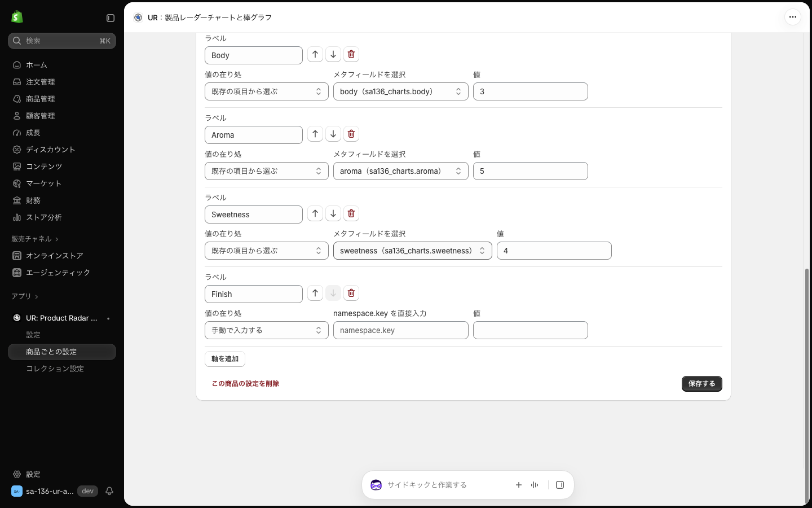This screenshot has width=812, height=508.
Task: Open the sweetness metafield selector
Action: point(413,251)
